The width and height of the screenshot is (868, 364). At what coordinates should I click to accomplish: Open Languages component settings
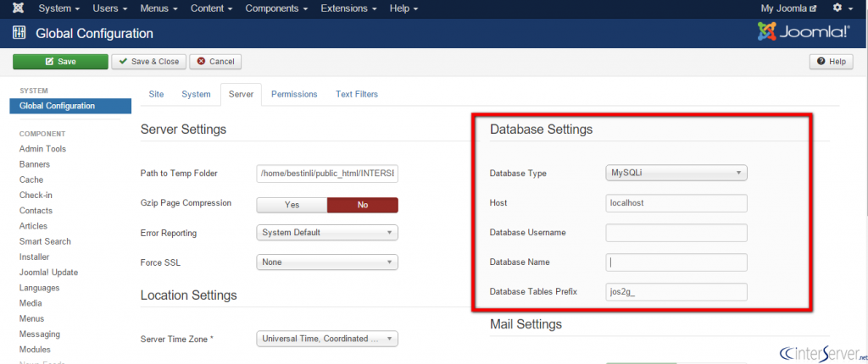pyautogui.click(x=39, y=288)
